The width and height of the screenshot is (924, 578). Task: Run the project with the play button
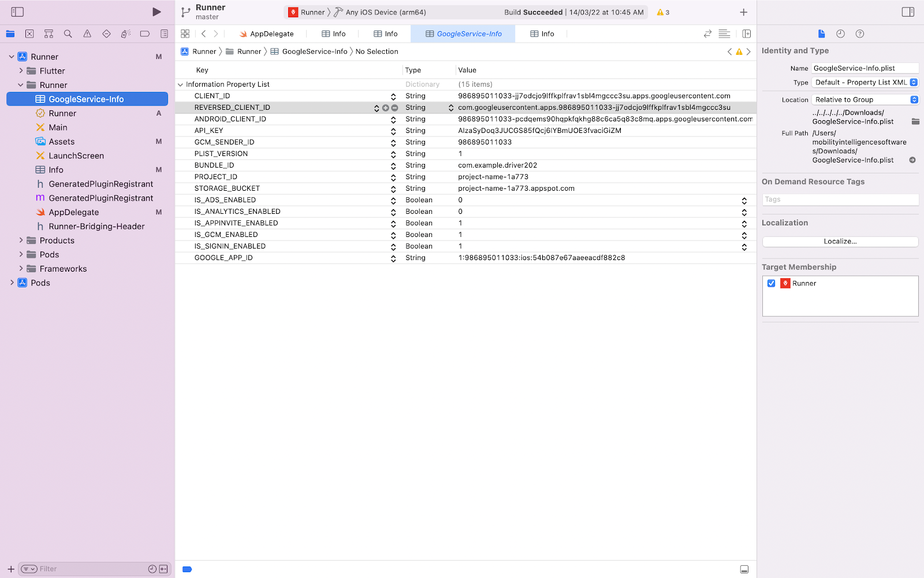tap(156, 11)
